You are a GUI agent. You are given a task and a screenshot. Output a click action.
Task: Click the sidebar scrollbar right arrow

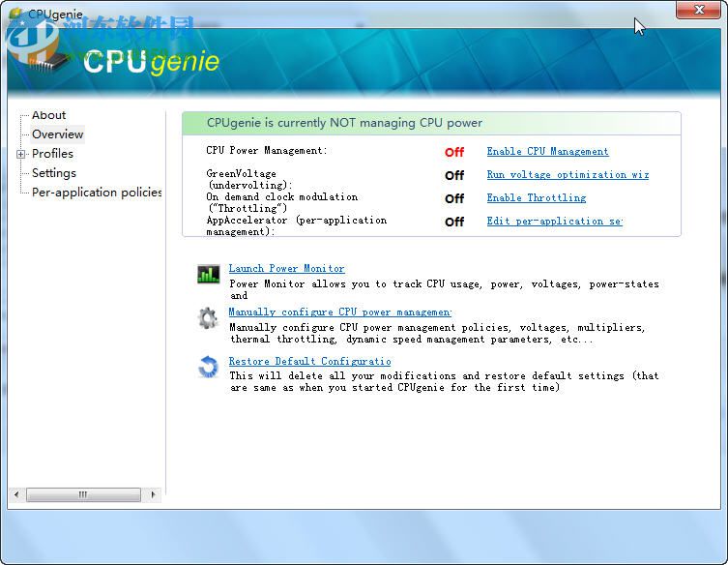click(x=153, y=494)
